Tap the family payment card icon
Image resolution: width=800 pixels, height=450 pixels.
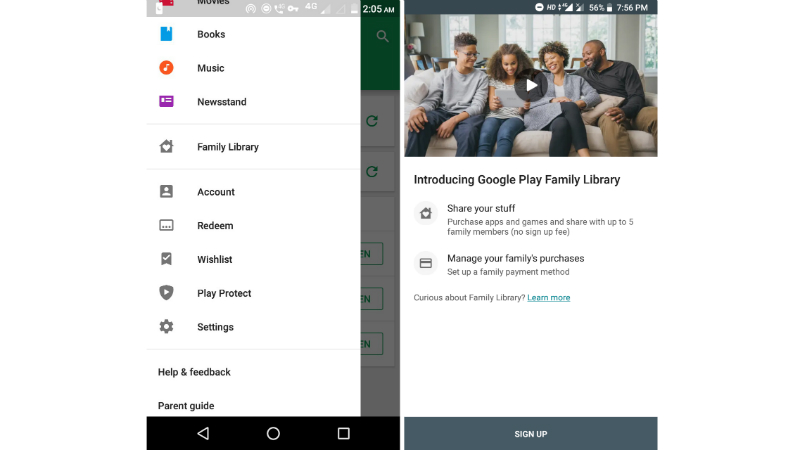(426, 263)
